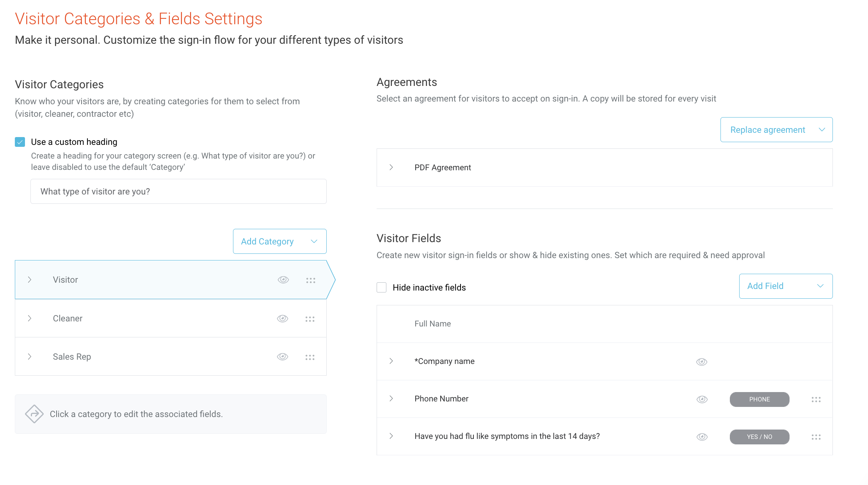
Task: Open the Add Category dropdown
Action: pos(279,241)
